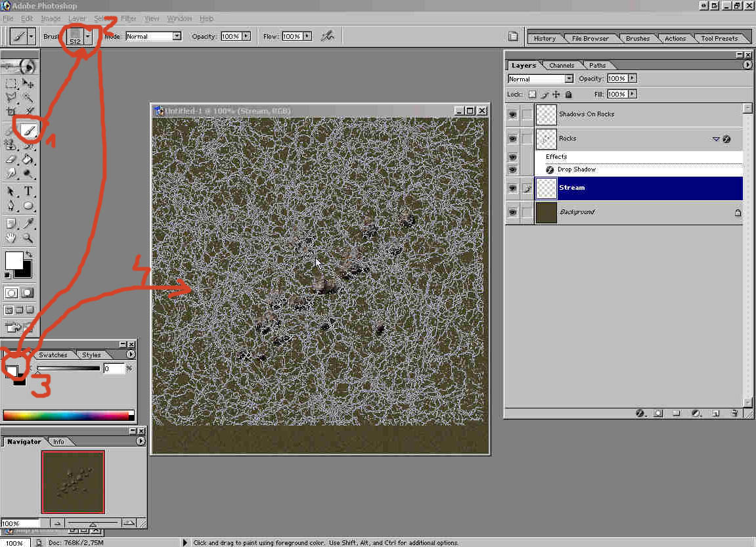Click the color spectrum ramp bar
This screenshot has width=756, height=547.
68,415
